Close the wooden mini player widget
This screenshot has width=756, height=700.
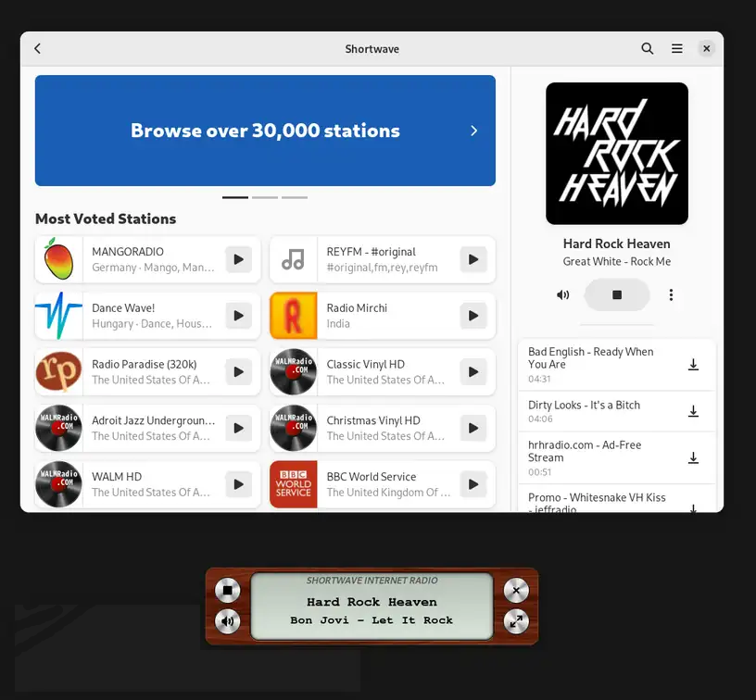click(x=516, y=590)
